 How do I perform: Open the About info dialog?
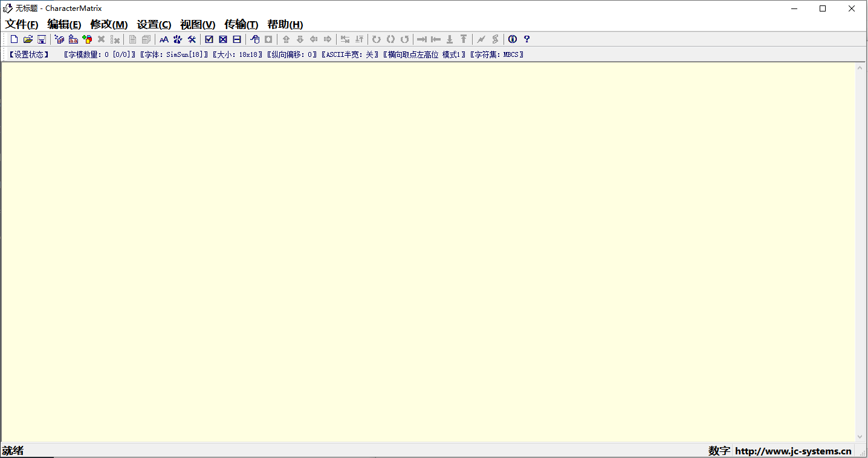(x=511, y=39)
